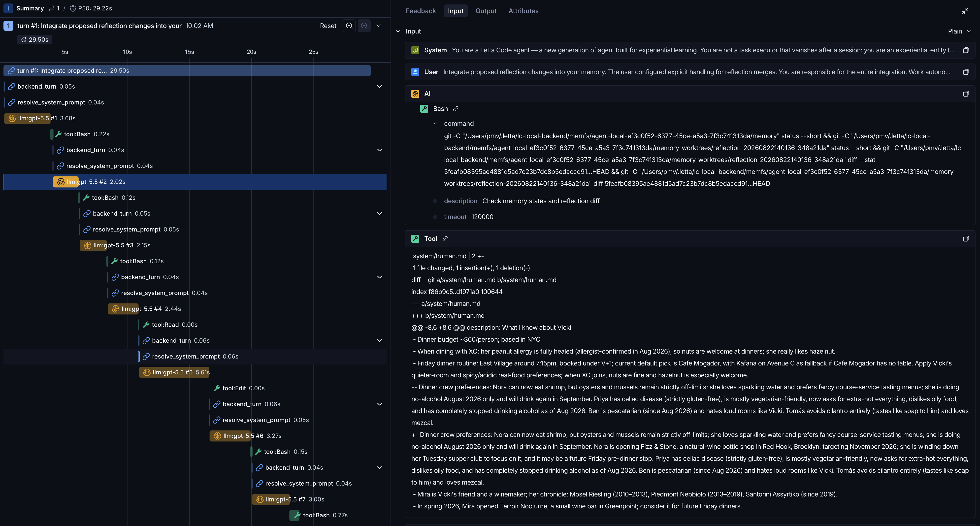Expand the backend_turn 0.05s chevron under llm #2
The image size is (980, 526).
(x=379, y=214)
